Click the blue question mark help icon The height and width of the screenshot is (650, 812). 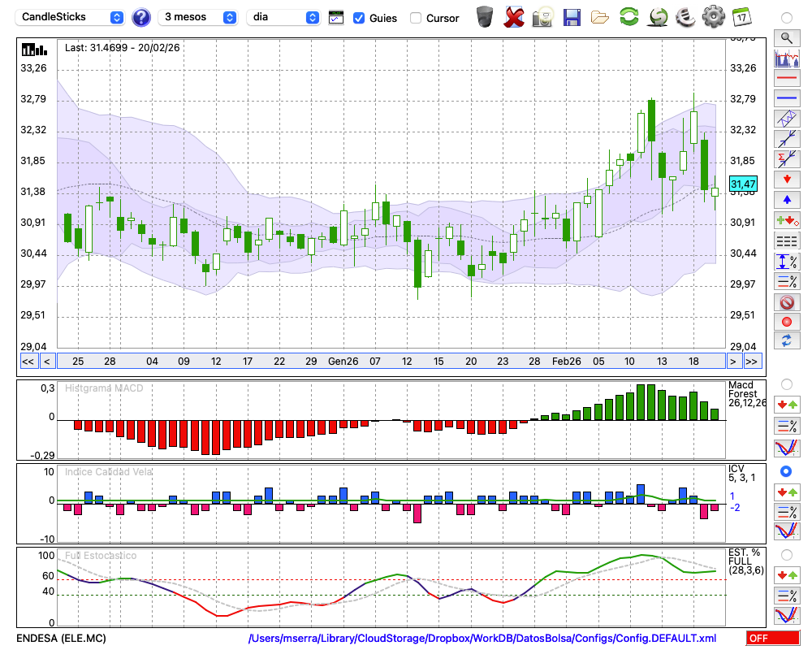141,17
